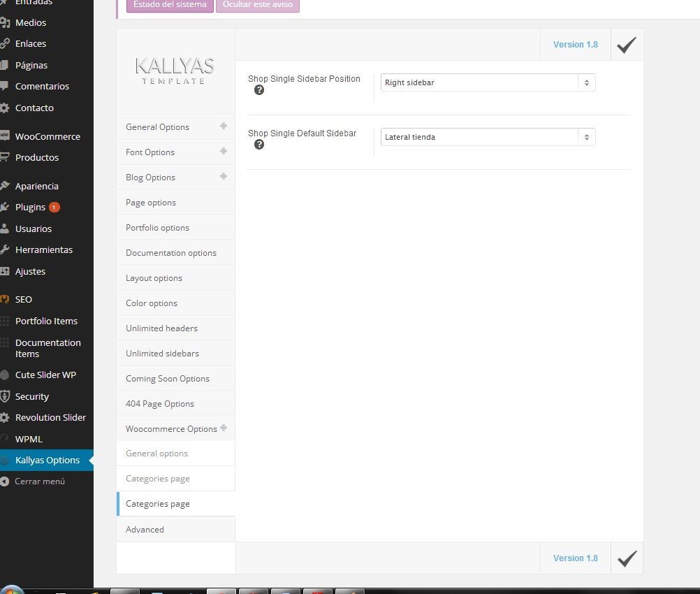Click the Enlaces link icon
The height and width of the screenshot is (594, 700).
(x=5, y=43)
